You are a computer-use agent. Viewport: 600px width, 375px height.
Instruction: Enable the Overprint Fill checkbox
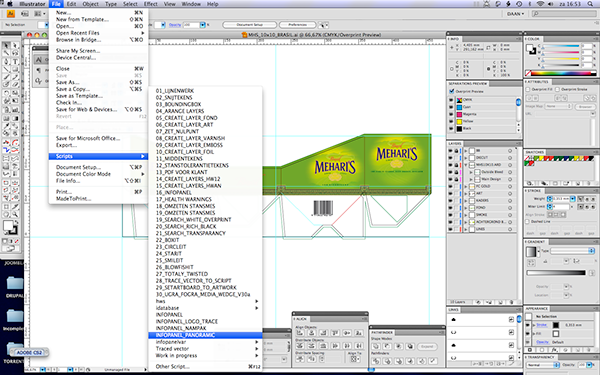pyautogui.click(x=528, y=89)
